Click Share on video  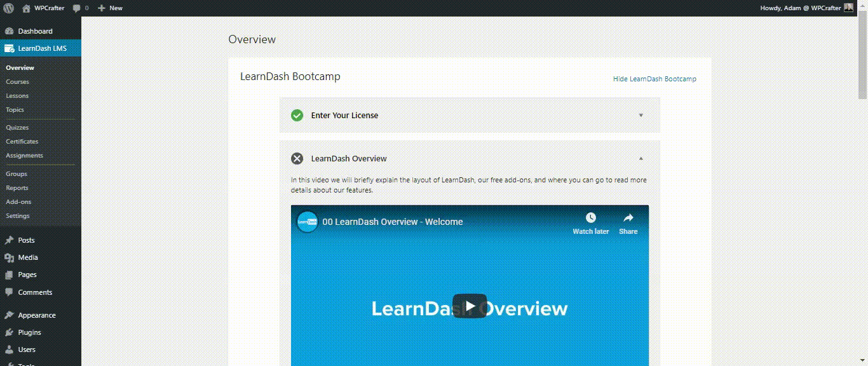[x=628, y=224]
